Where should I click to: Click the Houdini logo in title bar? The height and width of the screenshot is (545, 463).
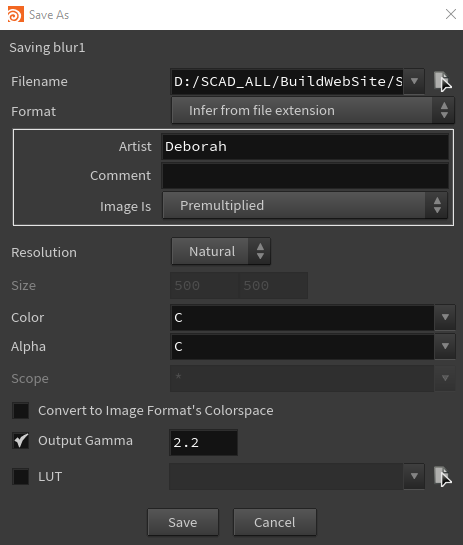pyautogui.click(x=16, y=15)
